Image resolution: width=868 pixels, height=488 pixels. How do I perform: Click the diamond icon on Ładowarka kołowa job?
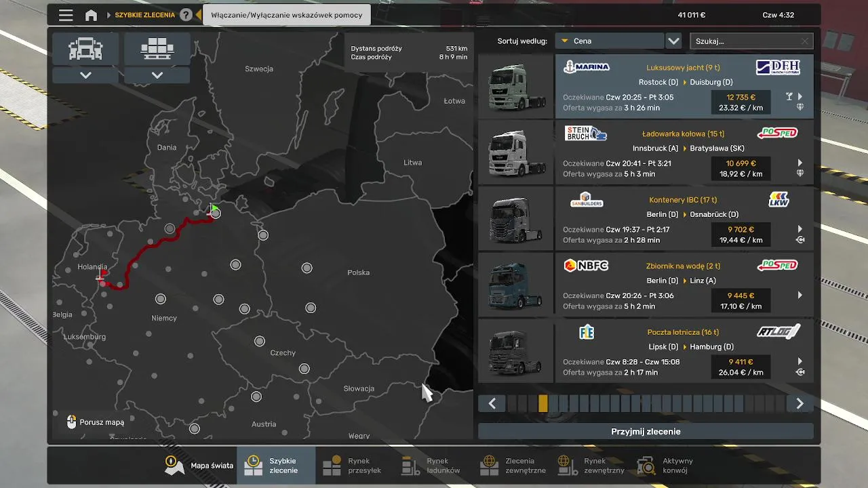tap(800, 174)
